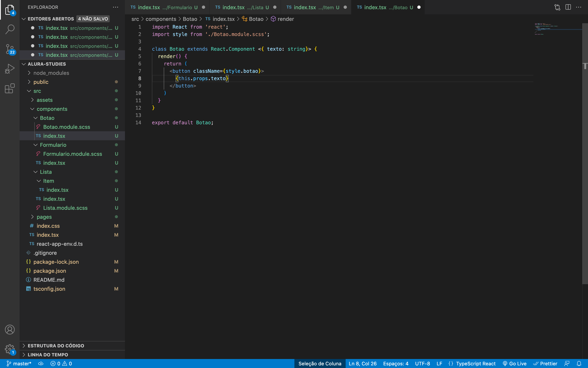Change TypeScript React language mode
Screen dimensions: 588x368
coord(476,364)
